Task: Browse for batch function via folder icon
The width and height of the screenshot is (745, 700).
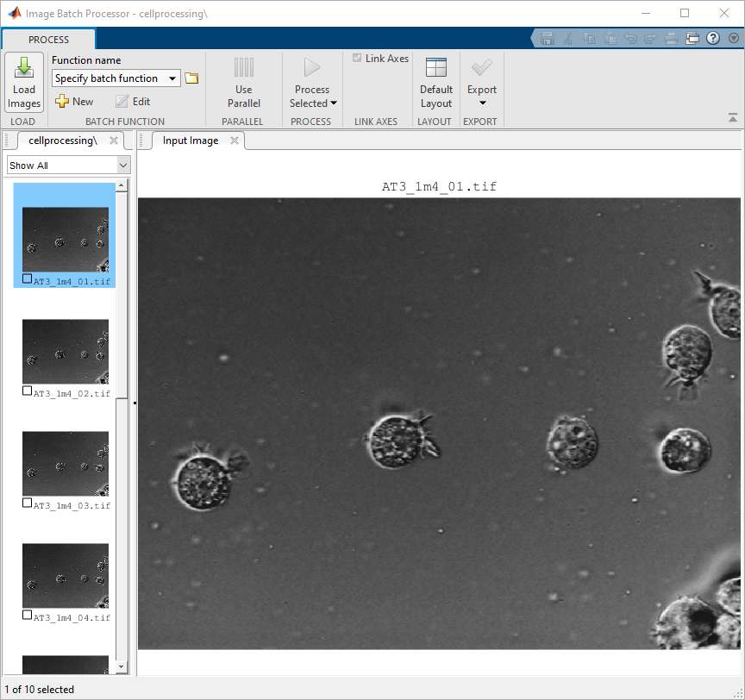Action: (191, 78)
